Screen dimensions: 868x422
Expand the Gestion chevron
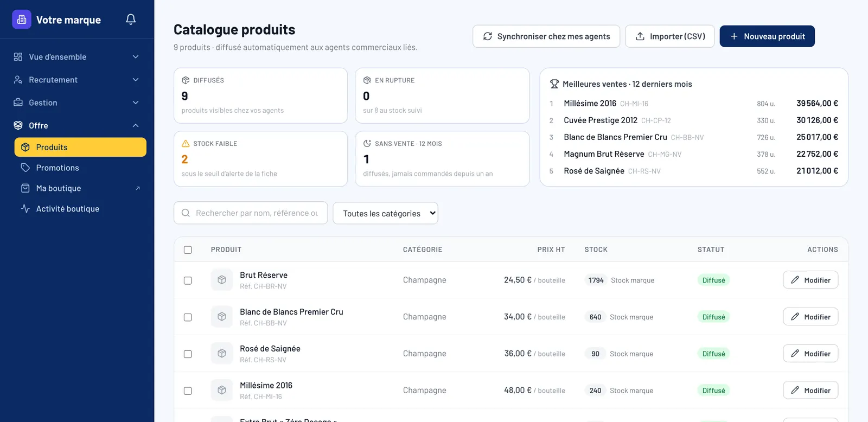click(136, 103)
